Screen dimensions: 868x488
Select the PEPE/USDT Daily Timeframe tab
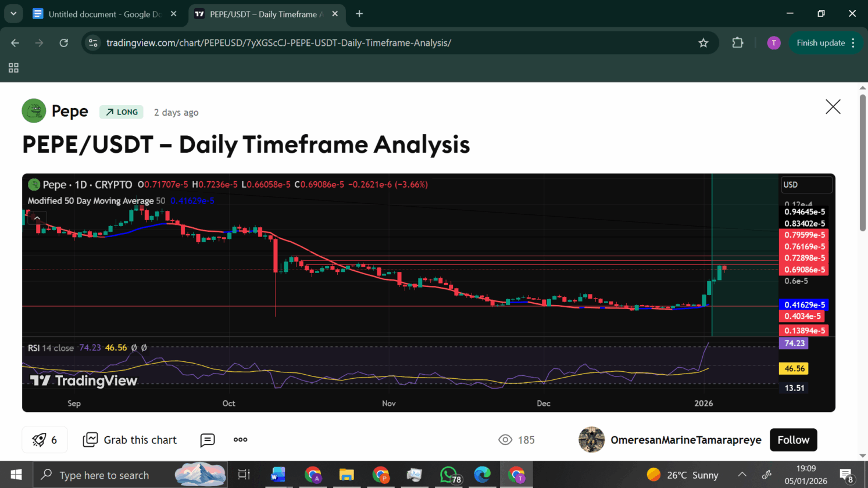(x=265, y=14)
